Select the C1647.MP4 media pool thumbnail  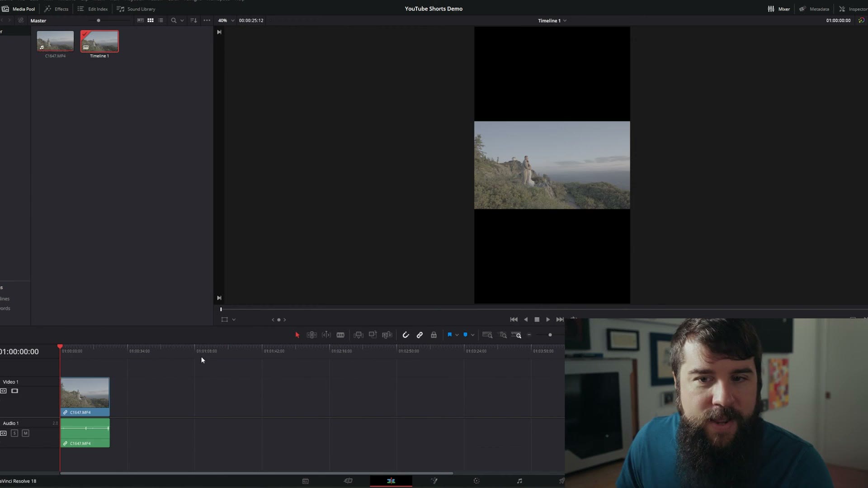pos(55,41)
